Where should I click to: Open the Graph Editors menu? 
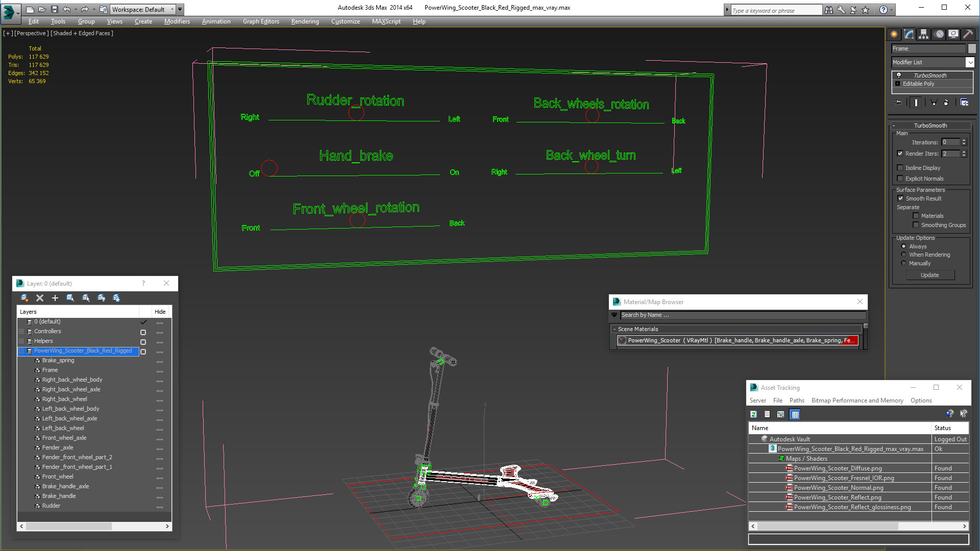coord(261,21)
